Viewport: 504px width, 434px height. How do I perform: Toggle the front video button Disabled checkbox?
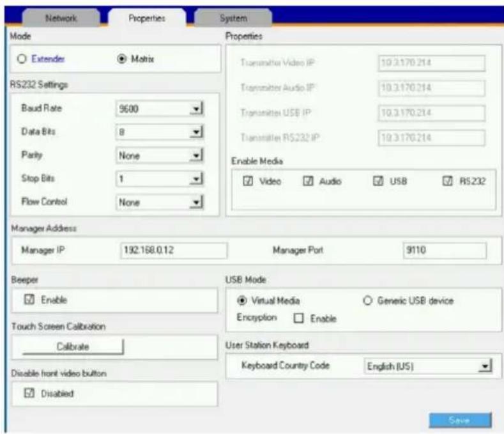[29, 393]
